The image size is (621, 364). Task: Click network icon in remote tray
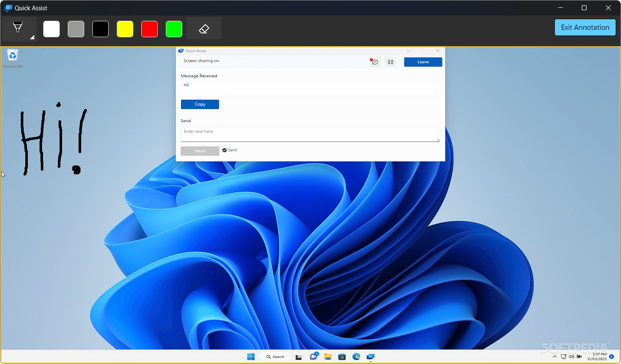click(564, 357)
